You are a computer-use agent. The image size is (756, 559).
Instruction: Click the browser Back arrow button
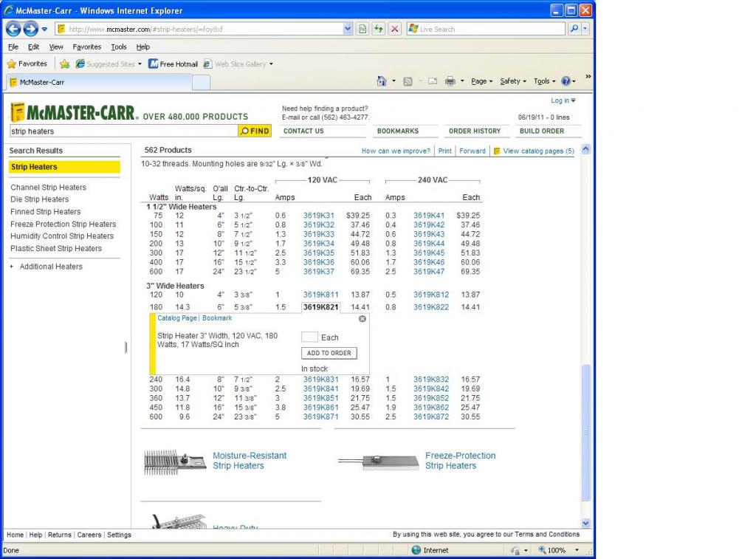(x=13, y=29)
